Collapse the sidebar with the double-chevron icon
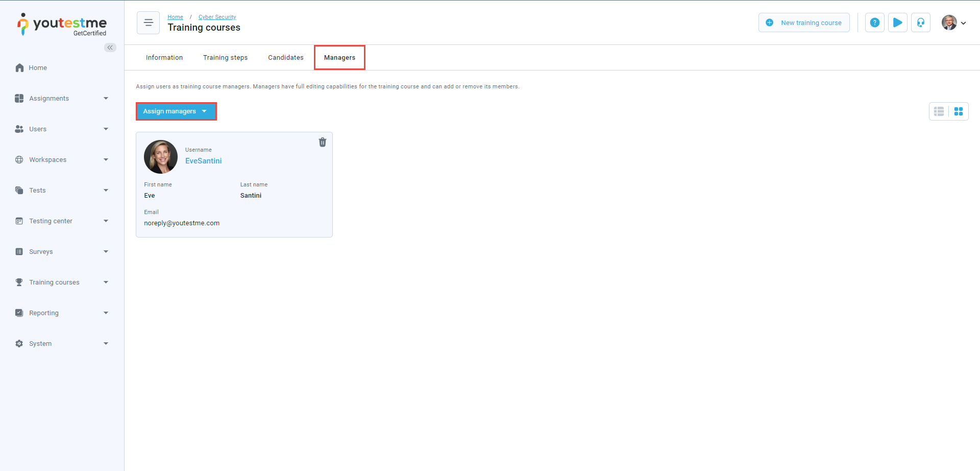 click(x=110, y=48)
